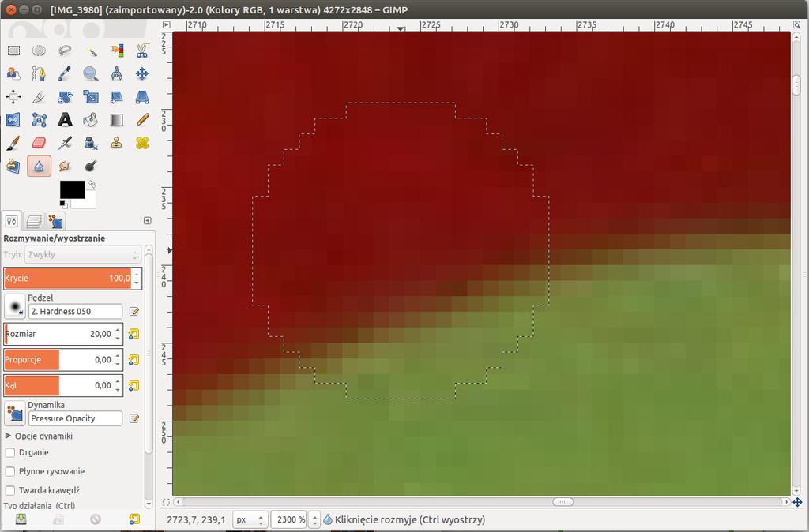Viewport: 809px width, 532px height.
Task: Select the Shear tool
Action: tap(117, 97)
